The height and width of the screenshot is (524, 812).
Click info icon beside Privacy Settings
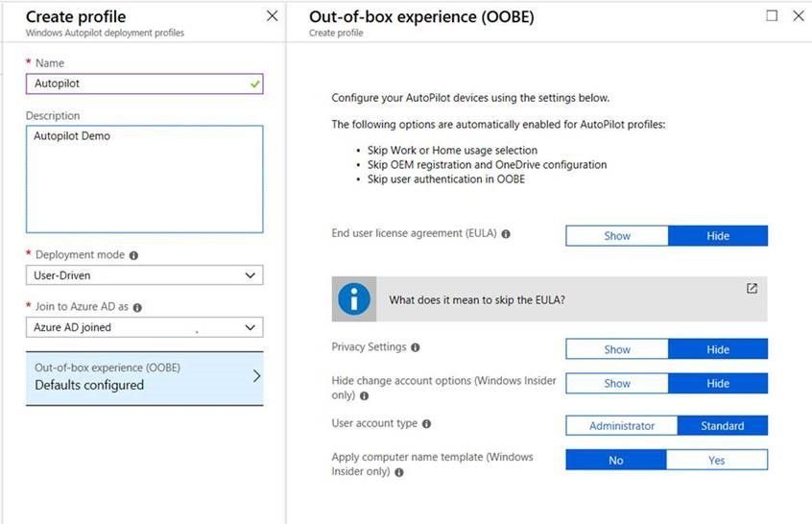pos(416,347)
